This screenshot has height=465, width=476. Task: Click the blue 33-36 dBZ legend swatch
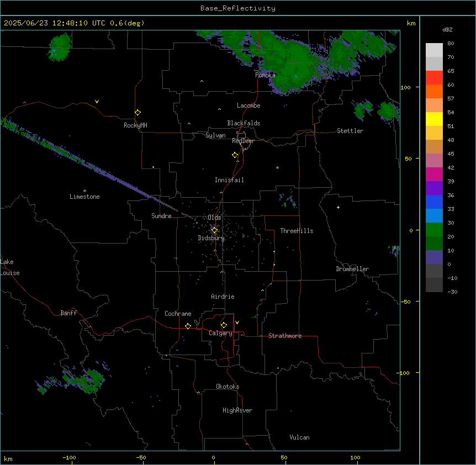[434, 202]
